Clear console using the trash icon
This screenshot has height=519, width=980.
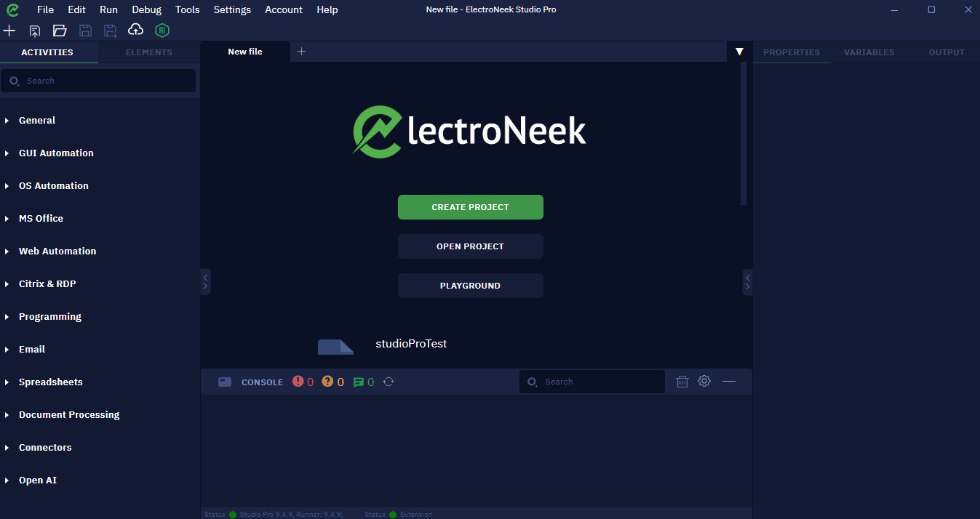pos(682,382)
